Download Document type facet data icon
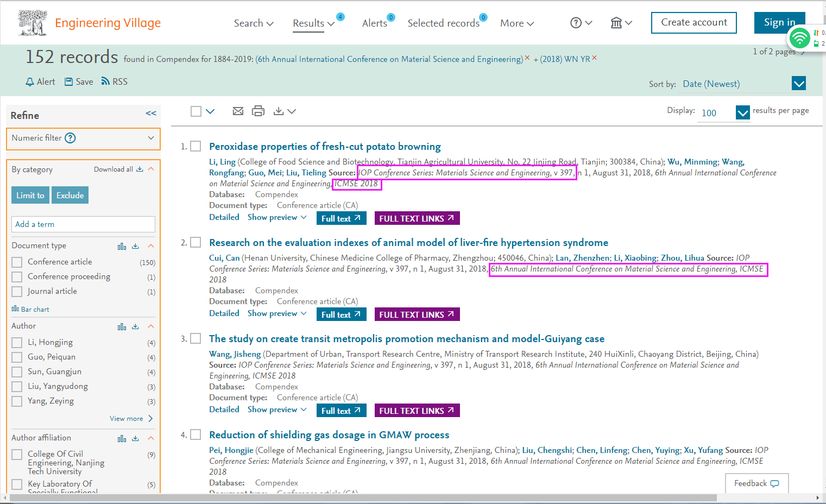Image resolution: width=826 pixels, height=504 pixels. point(135,246)
